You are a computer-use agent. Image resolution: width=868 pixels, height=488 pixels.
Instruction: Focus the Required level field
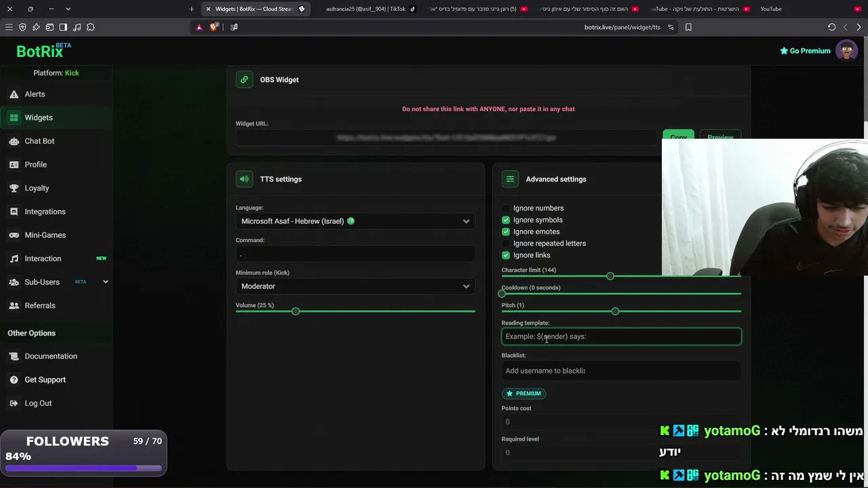(621, 452)
